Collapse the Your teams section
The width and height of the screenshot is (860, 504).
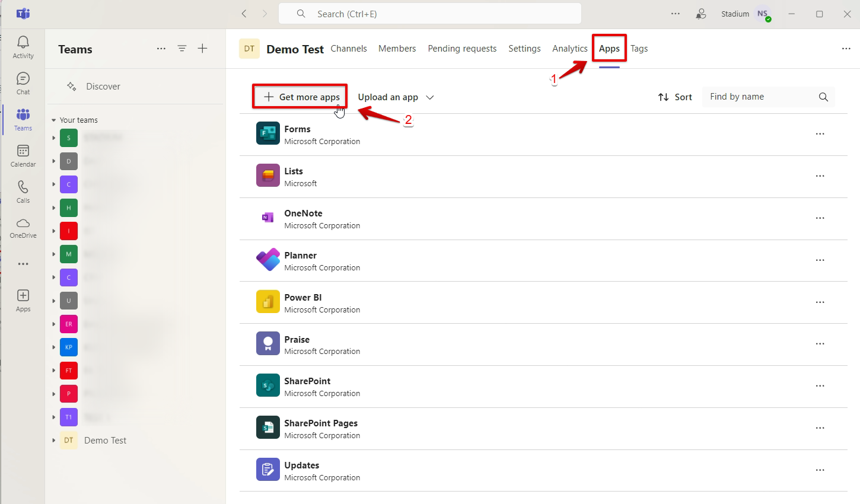click(53, 120)
